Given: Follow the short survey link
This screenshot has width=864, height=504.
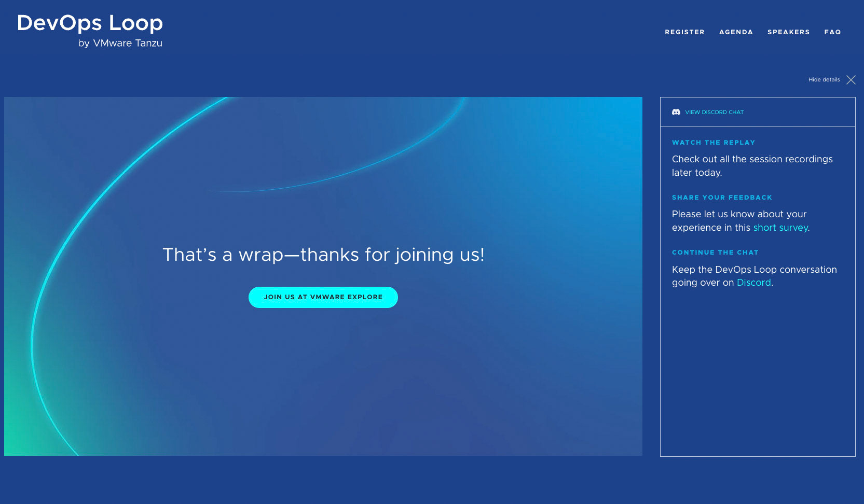Looking at the screenshot, I should (x=780, y=228).
